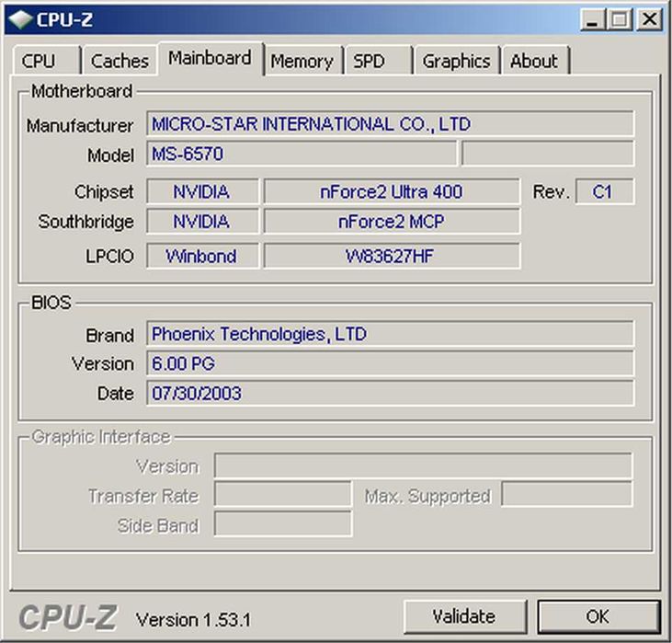
Task: Click the Side Band empty field
Action: [283, 524]
